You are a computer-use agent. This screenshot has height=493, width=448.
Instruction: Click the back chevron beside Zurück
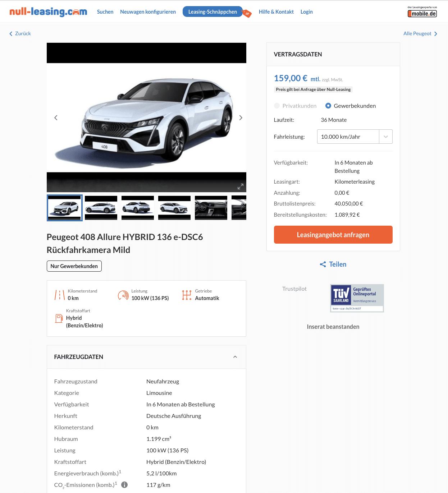click(x=11, y=34)
